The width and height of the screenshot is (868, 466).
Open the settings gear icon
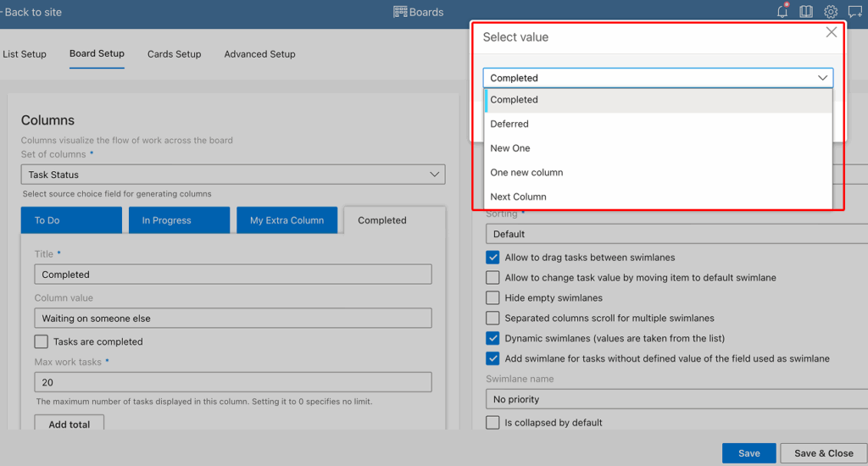point(831,12)
